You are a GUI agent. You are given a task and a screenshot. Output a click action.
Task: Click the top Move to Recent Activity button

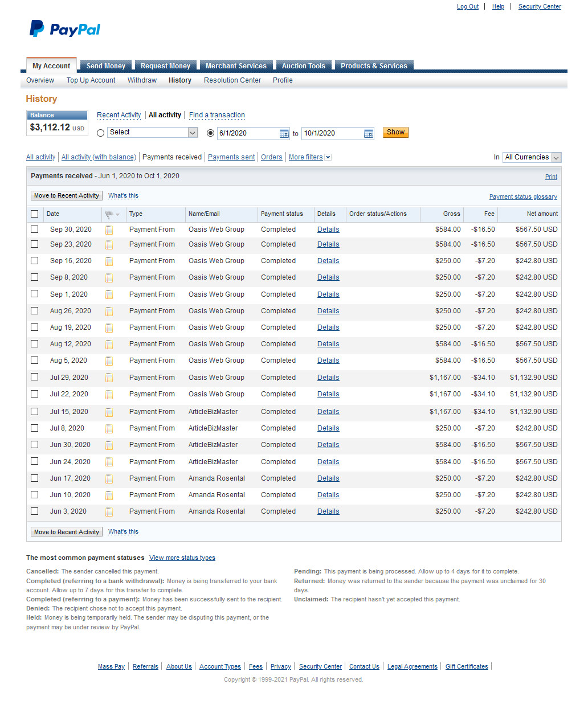(x=67, y=196)
